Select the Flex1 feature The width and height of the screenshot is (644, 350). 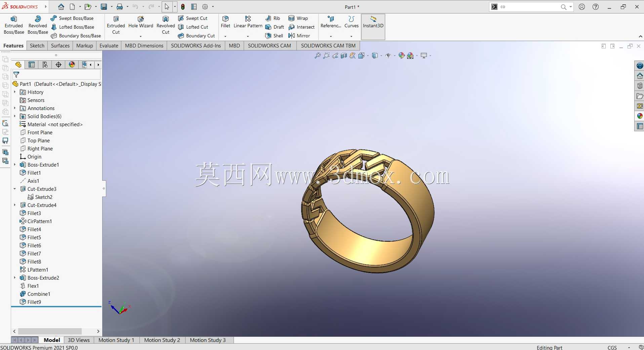coord(30,286)
